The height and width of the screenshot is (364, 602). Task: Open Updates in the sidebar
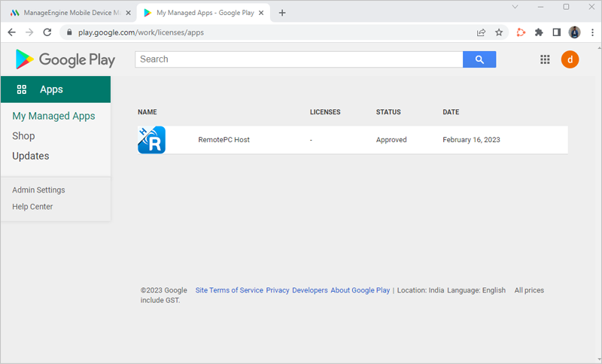(31, 156)
